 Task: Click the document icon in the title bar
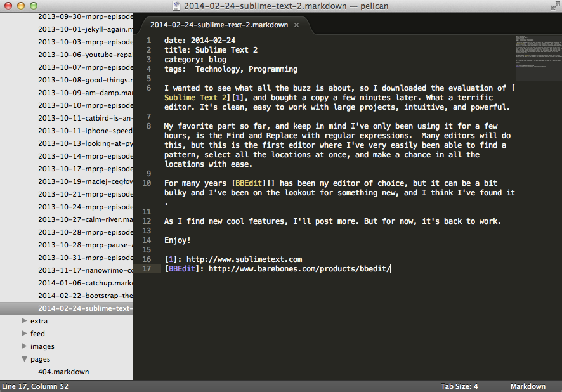tap(178, 6)
